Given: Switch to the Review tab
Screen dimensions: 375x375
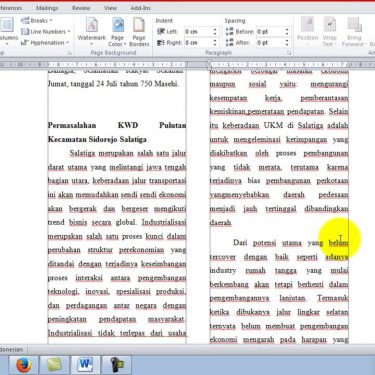Looking at the screenshot, I should point(81,8).
